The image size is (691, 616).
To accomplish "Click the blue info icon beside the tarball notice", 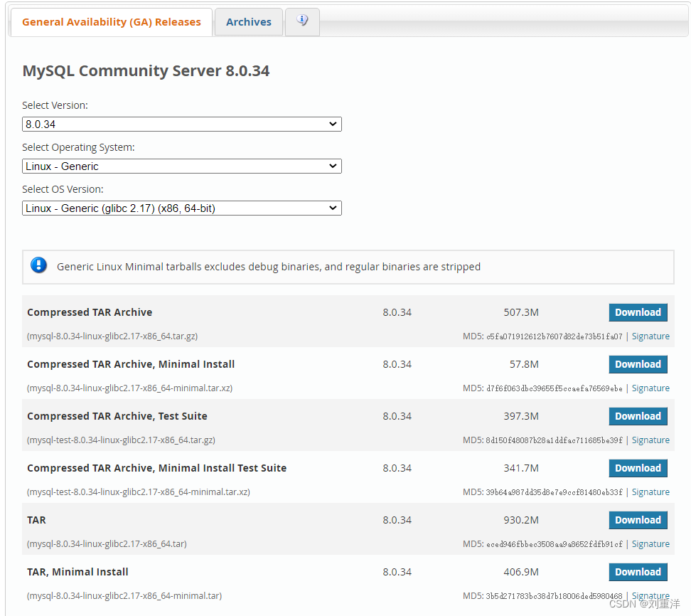I will click(38, 265).
